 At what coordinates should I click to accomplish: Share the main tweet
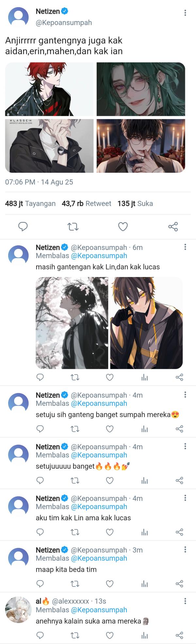[174, 226]
